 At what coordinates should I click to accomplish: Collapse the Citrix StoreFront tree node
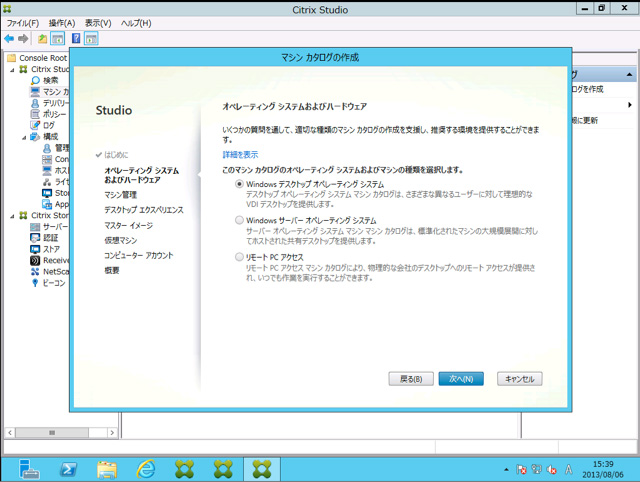pyautogui.click(x=13, y=216)
